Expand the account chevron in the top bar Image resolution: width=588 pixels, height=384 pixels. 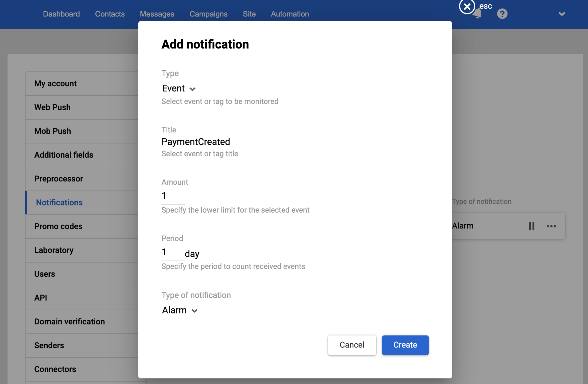(562, 14)
